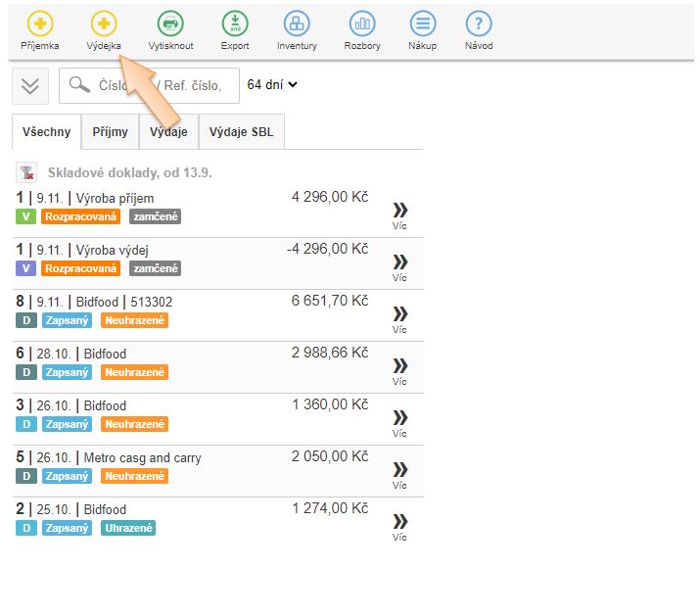700x616 pixels.
Task: Open Bidfood 513302 document entry
Action: (x=128, y=302)
